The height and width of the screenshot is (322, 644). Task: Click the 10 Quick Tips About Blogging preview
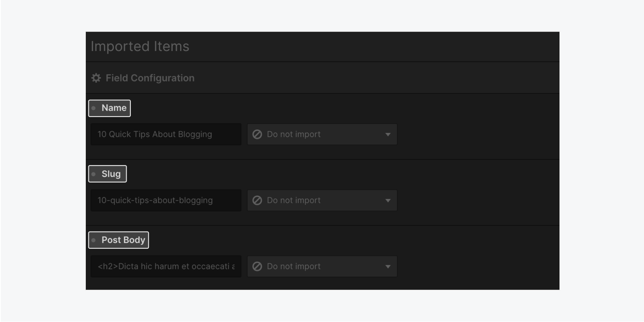coord(166,134)
